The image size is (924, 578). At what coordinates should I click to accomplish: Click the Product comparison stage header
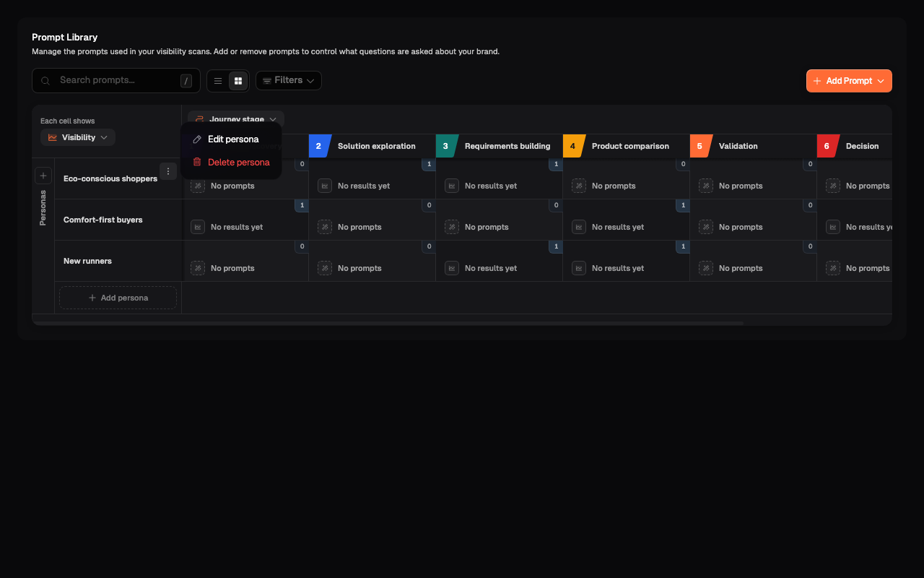pyautogui.click(x=627, y=146)
